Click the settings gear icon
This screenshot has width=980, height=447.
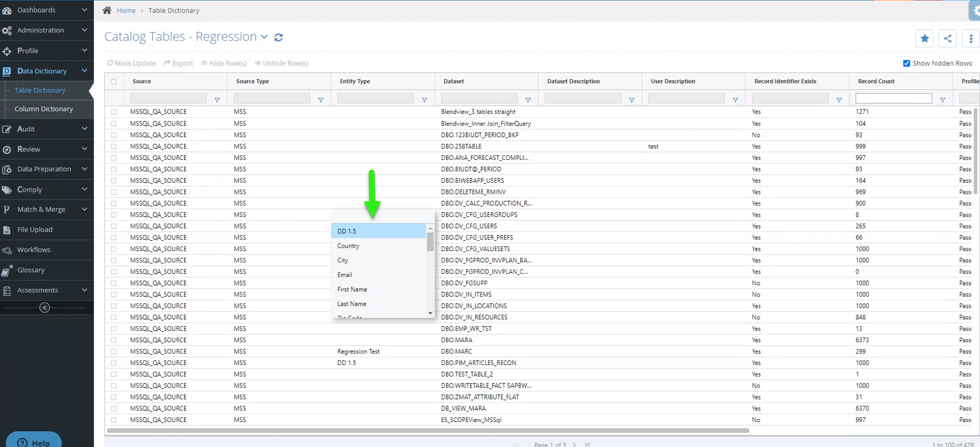tap(975, 10)
